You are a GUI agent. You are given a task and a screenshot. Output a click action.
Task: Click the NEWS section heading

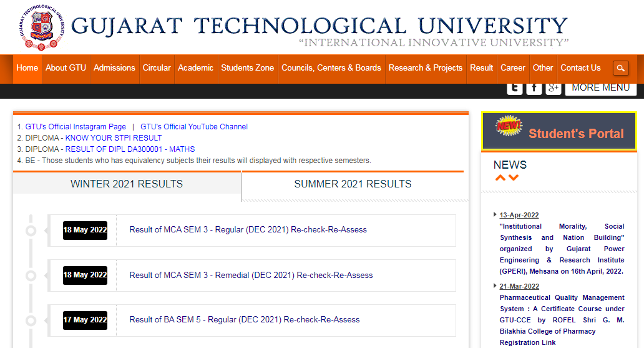tap(510, 165)
